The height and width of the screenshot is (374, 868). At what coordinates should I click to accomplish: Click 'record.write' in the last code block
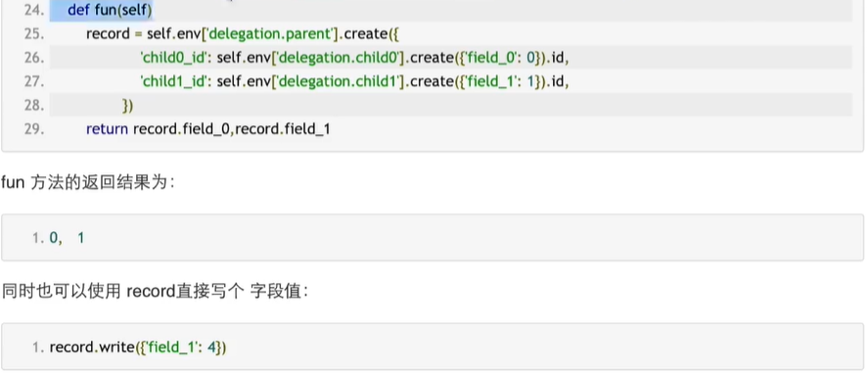(x=92, y=348)
